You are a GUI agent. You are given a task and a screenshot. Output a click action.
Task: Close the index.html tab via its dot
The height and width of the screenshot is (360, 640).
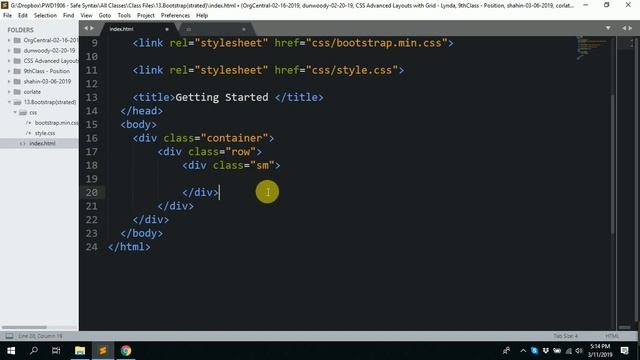click(x=167, y=29)
